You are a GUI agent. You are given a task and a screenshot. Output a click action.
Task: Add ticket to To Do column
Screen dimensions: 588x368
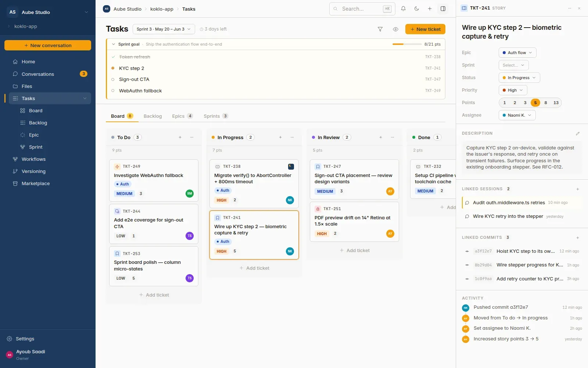[x=154, y=295]
